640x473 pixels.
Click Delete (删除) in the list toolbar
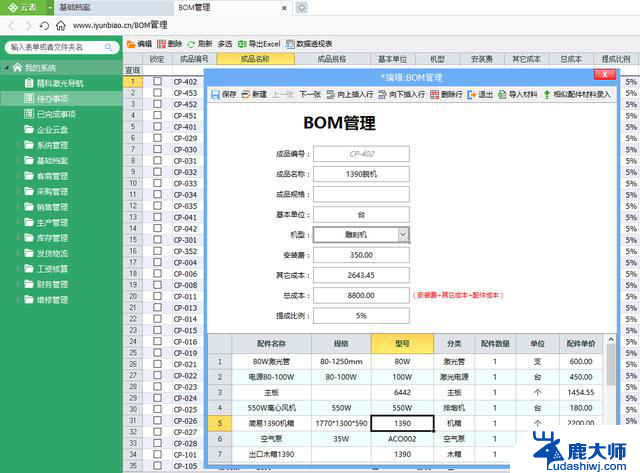169,44
